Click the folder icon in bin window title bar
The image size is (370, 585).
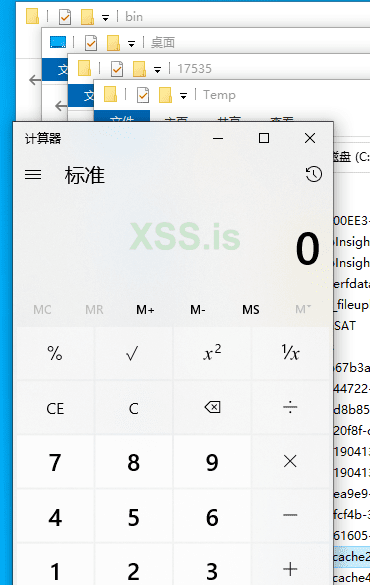pos(33,16)
